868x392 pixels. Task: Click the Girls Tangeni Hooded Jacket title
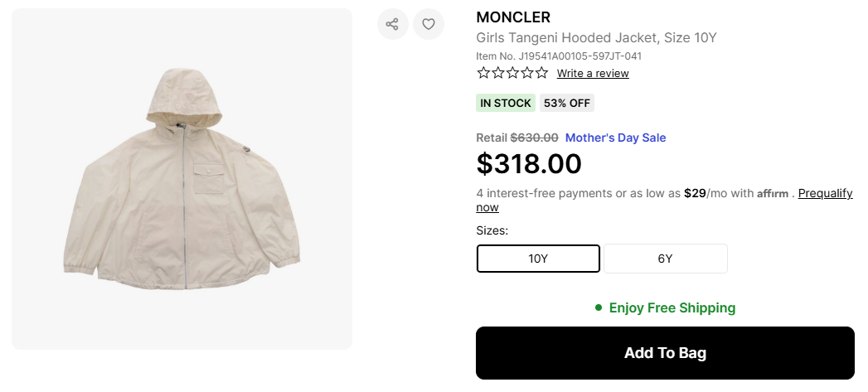tap(596, 38)
